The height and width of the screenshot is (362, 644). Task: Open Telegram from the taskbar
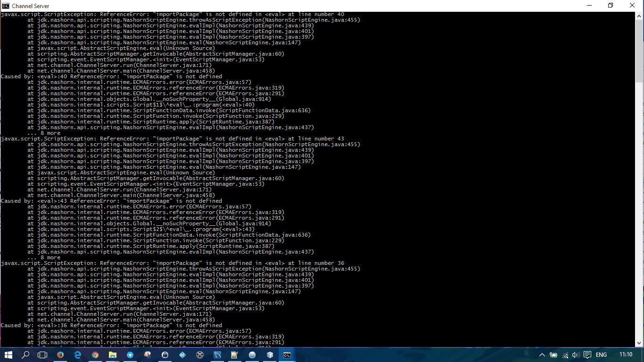click(130, 354)
